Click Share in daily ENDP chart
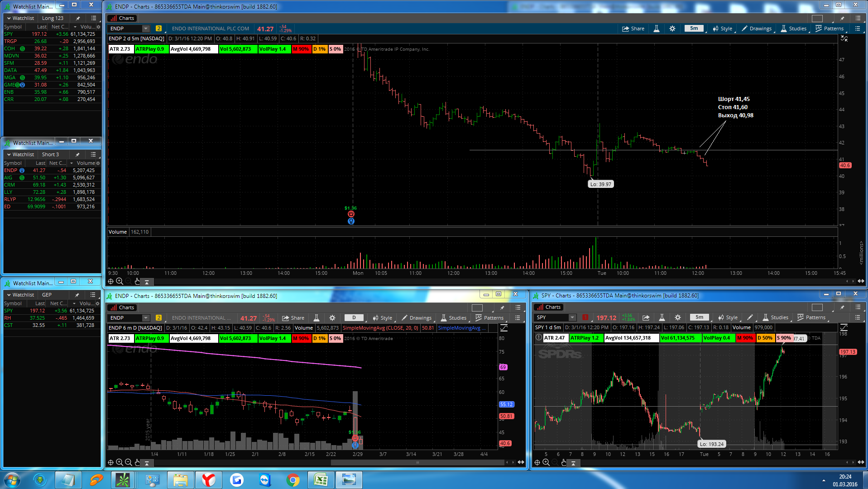Image resolution: width=868 pixels, height=489 pixels. pos(293,318)
